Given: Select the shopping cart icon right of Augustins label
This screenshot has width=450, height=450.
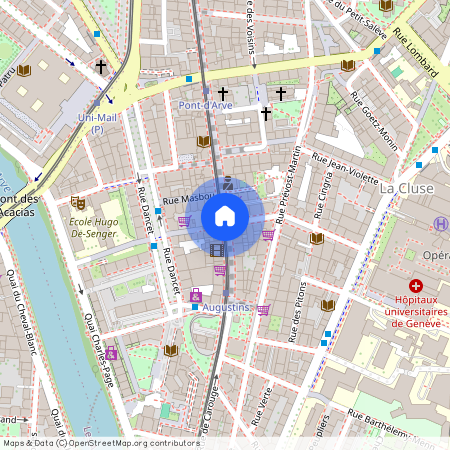Looking at the screenshot, I should coord(264,310).
